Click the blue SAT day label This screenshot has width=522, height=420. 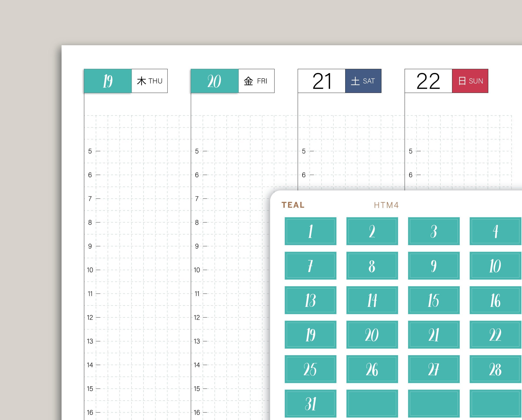[x=363, y=81]
